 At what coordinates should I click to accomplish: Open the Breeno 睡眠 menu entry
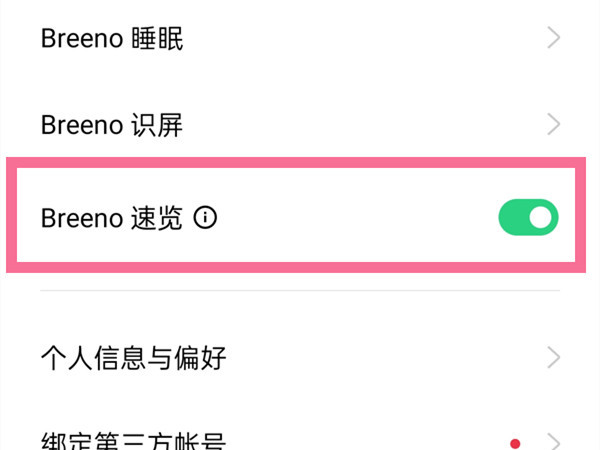point(112,40)
